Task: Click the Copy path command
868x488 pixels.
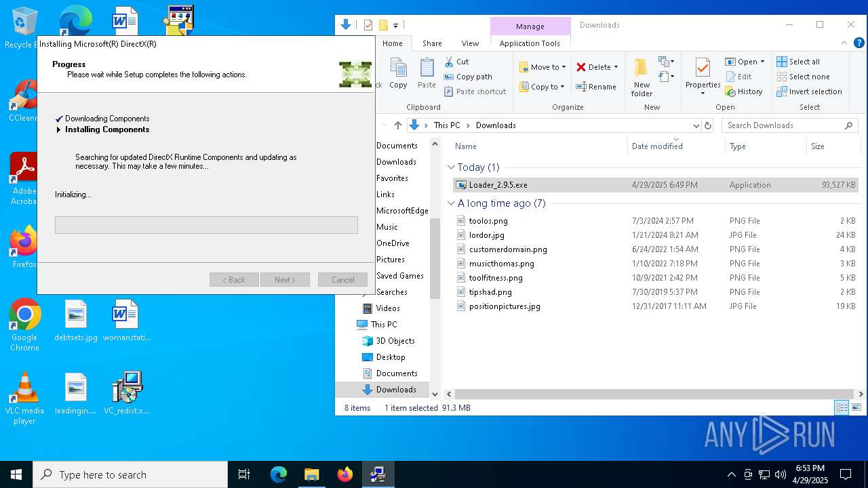Action: [468, 77]
